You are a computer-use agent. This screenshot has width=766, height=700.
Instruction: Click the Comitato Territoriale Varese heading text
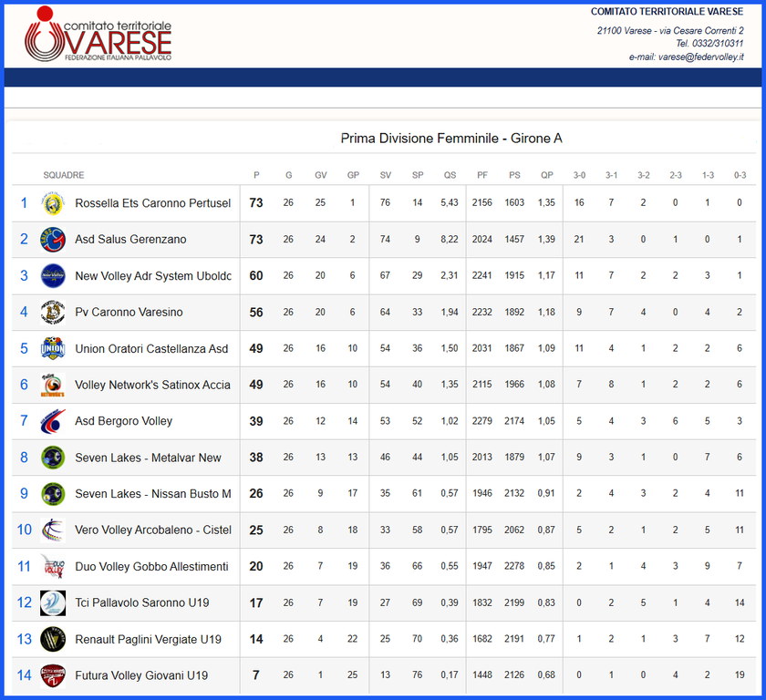tap(667, 11)
